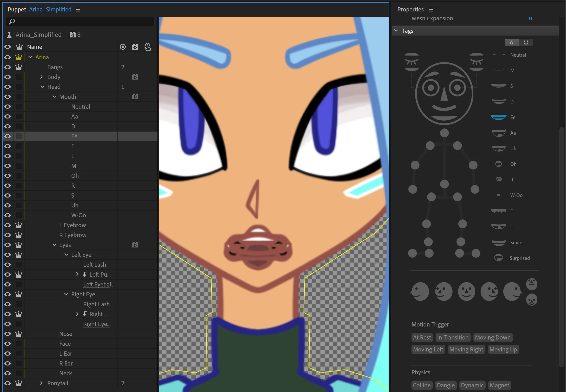Viewport: 566px width, 392px height.
Task: Select frontal head view tag icon
Action: [466, 291]
